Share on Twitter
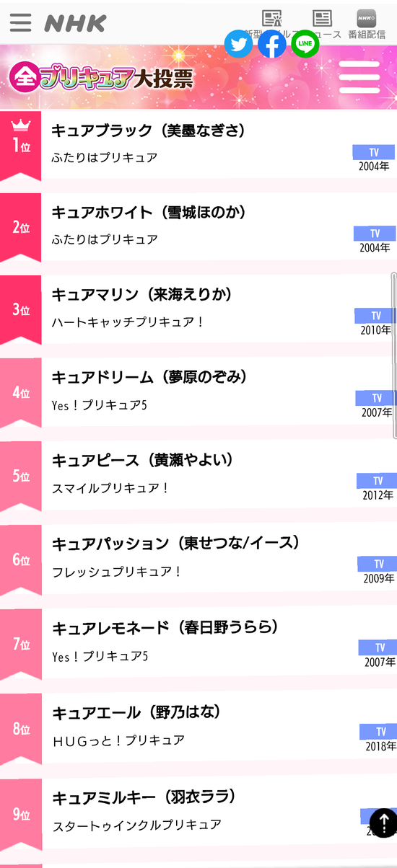 point(239,45)
